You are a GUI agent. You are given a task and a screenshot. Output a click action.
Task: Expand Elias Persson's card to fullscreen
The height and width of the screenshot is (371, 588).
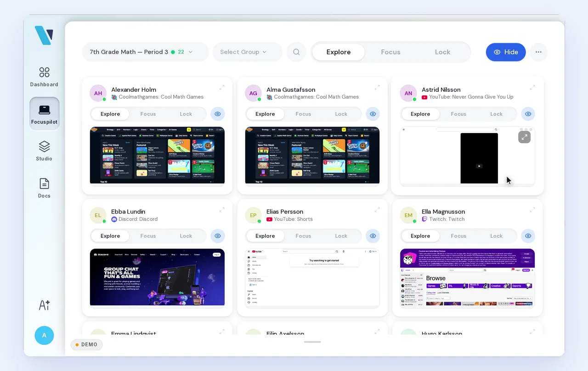[x=377, y=209]
